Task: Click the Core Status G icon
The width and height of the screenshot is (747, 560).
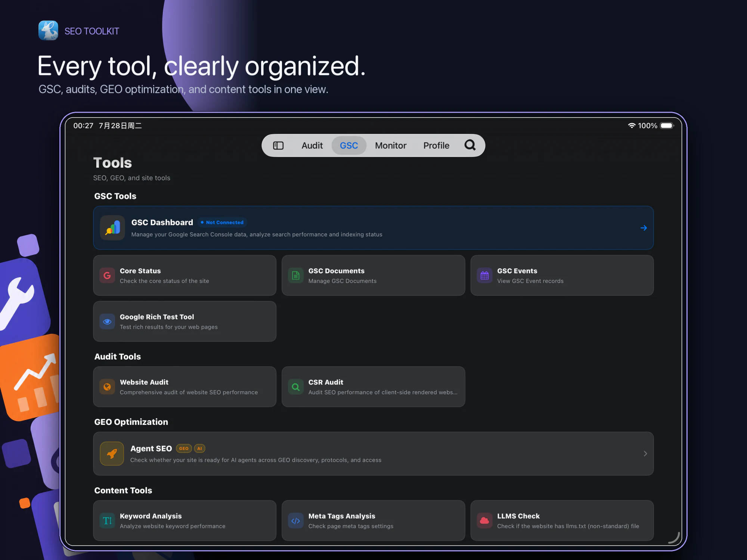Action: [107, 276]
